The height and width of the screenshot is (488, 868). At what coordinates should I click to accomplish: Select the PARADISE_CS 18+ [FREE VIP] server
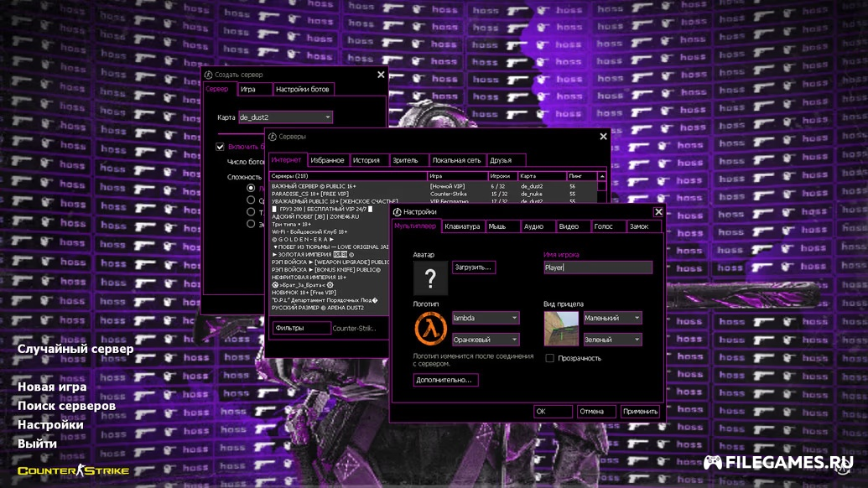pyautogui.click(x=434, y=195)
